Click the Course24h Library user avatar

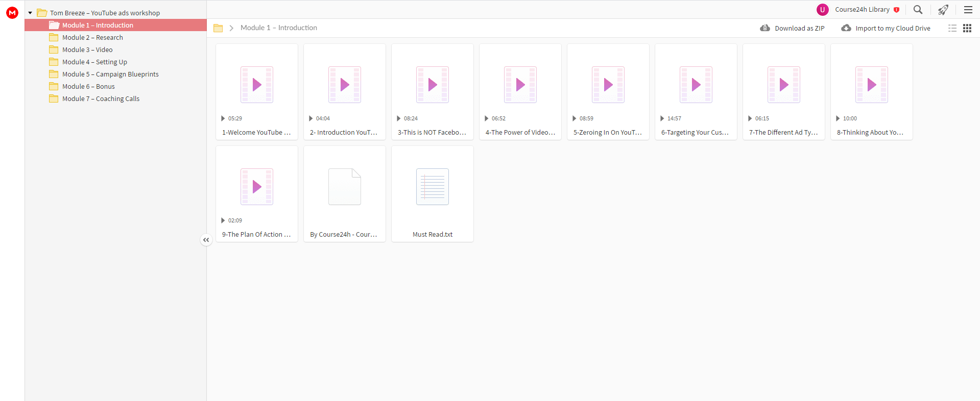coord(822,10)
